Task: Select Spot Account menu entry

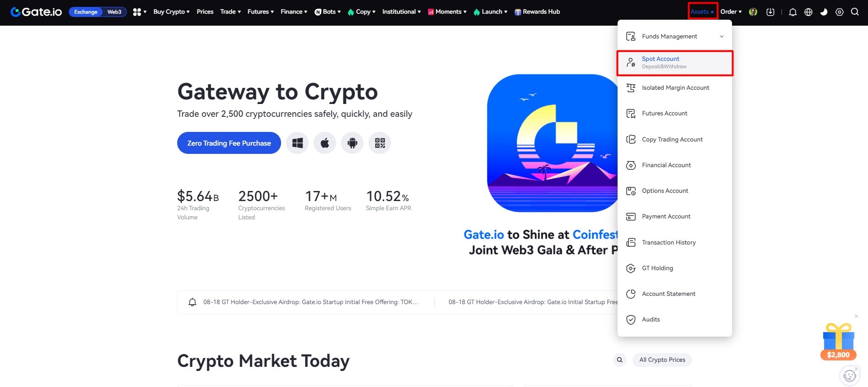Action: (675, 63)
